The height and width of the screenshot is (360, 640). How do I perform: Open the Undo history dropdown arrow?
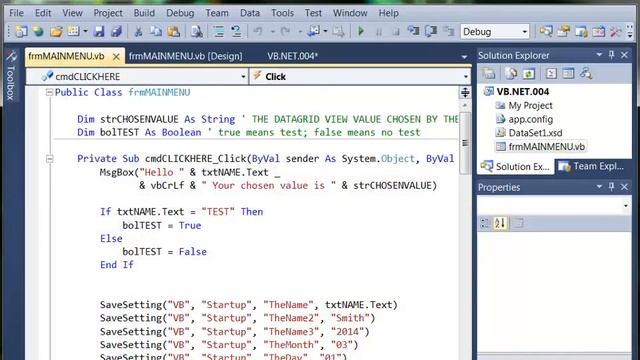(273, 31)
